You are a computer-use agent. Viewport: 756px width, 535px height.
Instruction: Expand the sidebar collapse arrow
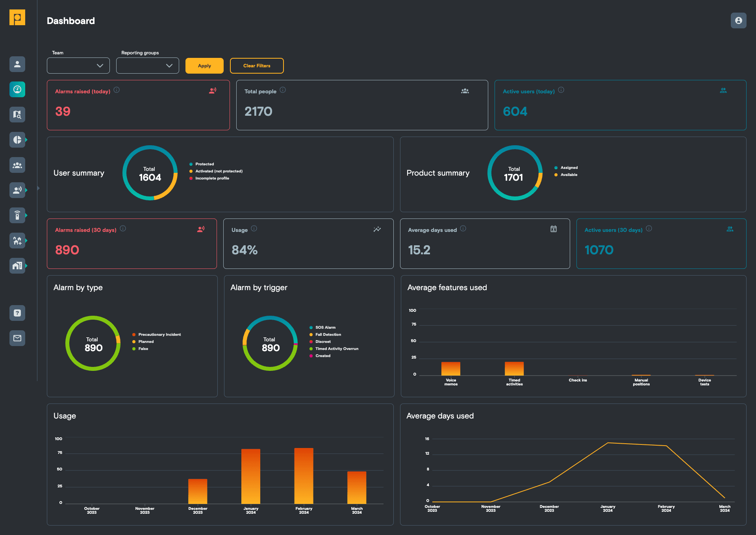point(38,188)
